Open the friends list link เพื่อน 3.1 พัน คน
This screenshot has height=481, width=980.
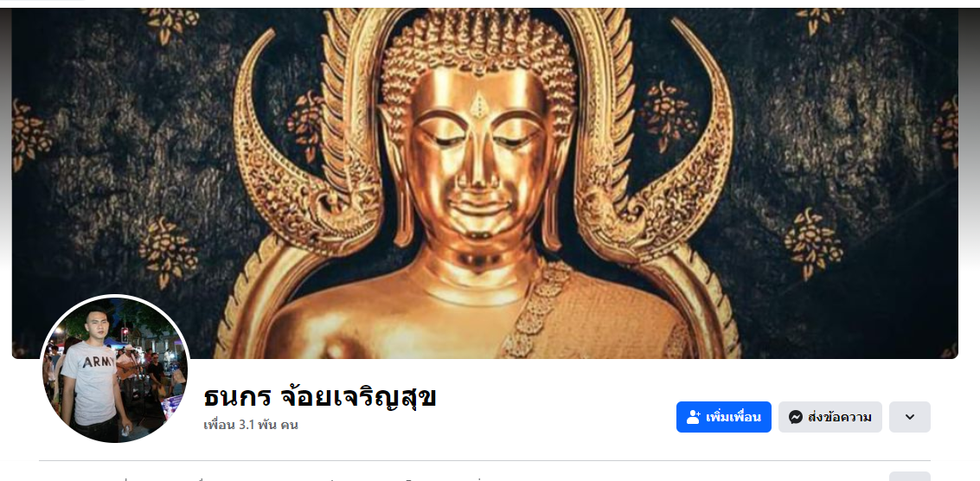point(251,426)
